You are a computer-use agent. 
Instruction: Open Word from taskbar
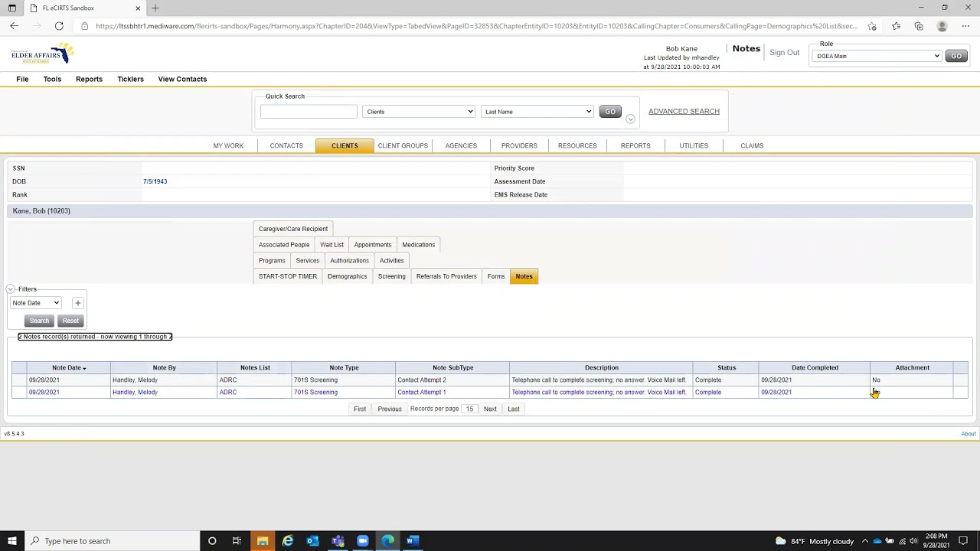(413, 541)
